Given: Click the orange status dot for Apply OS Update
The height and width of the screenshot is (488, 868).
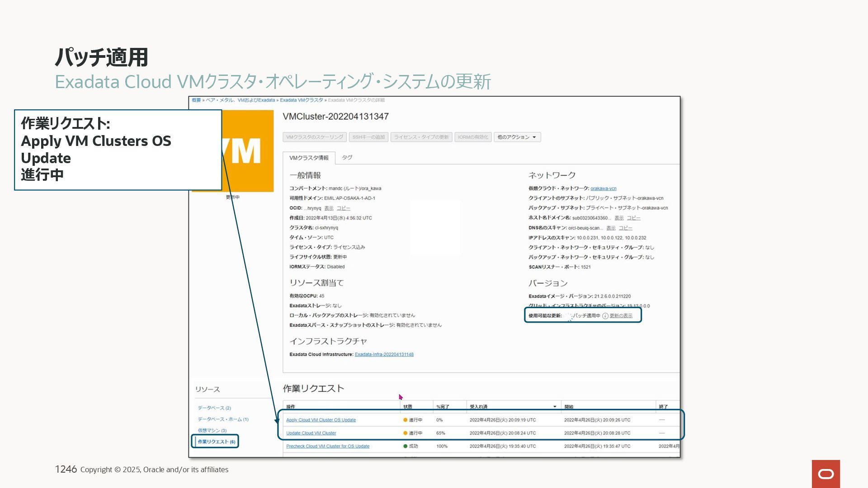Looking at the screenshot, I should [406, 420].
